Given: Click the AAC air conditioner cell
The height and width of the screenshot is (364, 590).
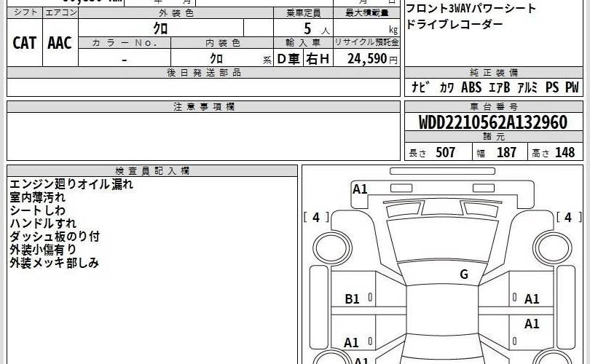Looking at the screenshot, I should (x=60, y=43).
